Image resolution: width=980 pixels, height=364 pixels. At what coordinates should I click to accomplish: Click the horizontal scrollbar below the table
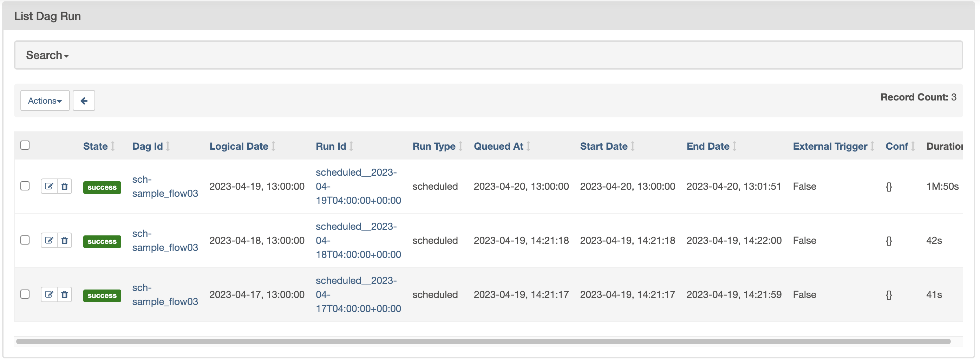pyautogui.click(x=483, y=341)
